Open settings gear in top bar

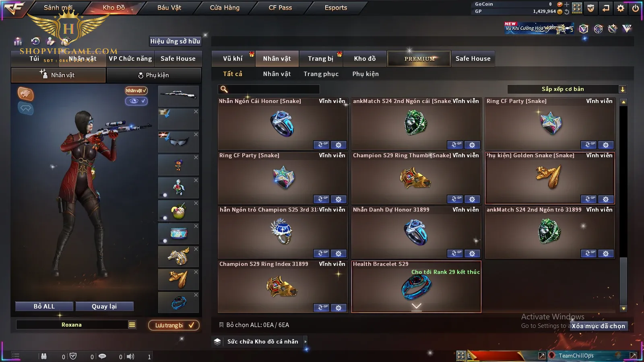point(621,8)
